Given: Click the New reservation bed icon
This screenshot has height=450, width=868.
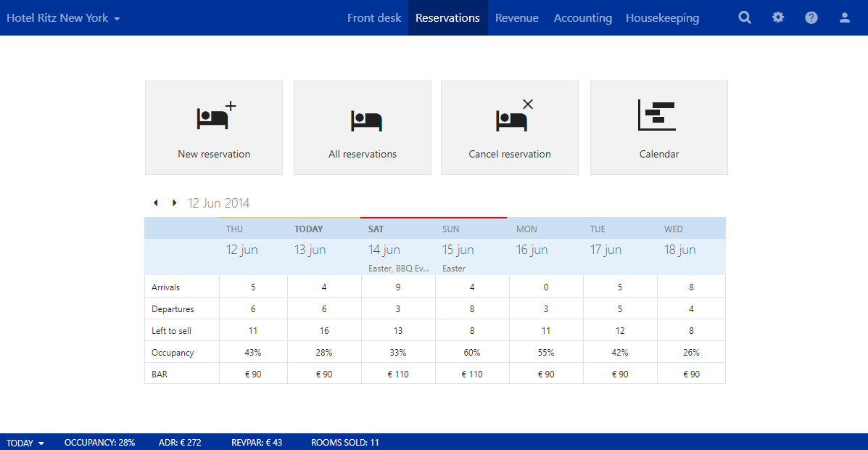Looking at the screenshot, I should click(215, 116).
